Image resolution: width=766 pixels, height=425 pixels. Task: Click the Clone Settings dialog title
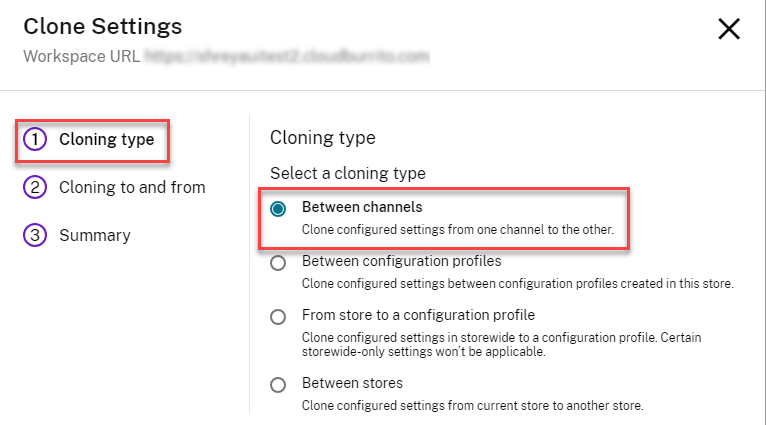[102, 27]
